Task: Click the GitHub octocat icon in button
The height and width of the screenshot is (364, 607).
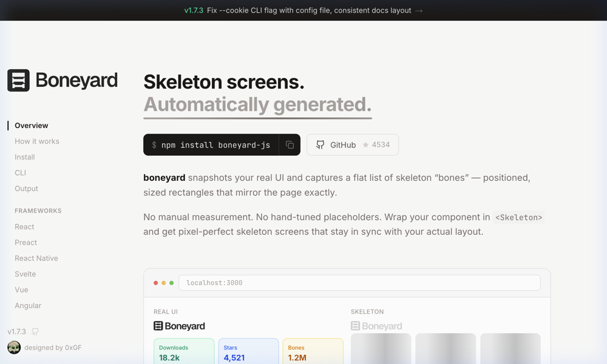Action: point(320,145)
